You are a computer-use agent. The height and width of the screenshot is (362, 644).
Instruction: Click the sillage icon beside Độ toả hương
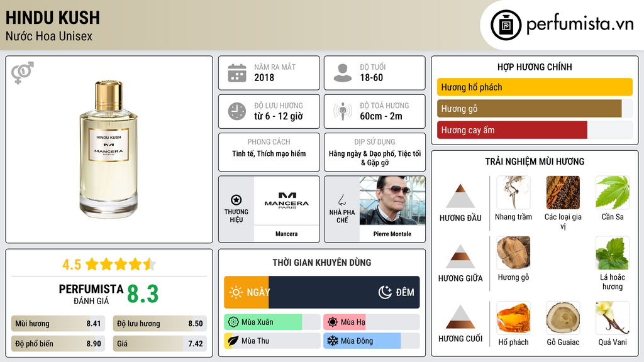coord(343,111)
